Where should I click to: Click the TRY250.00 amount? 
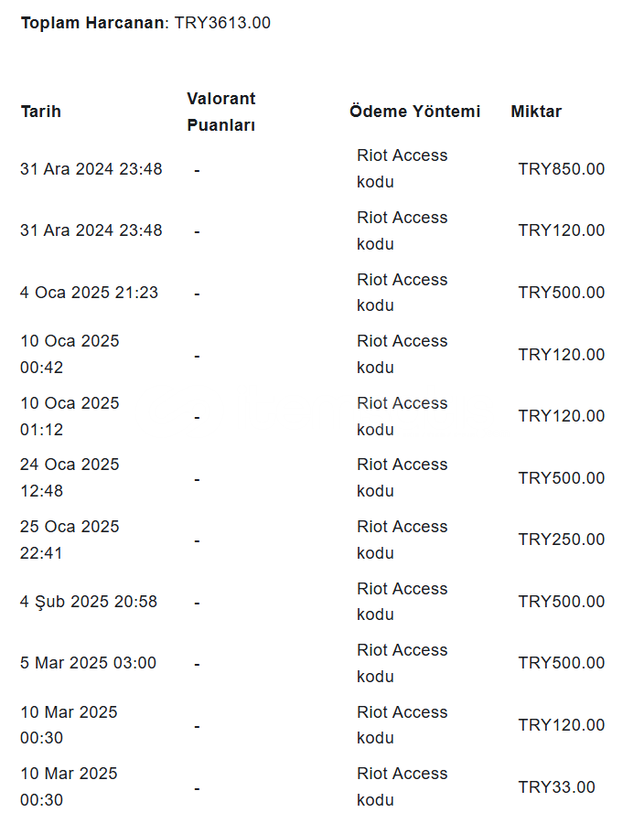click(561, 540)
